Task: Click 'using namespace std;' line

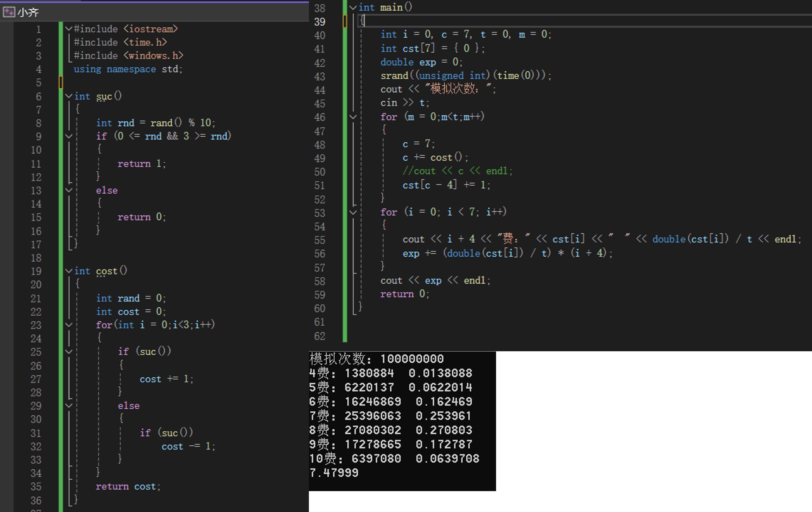Action: [128, 69]
